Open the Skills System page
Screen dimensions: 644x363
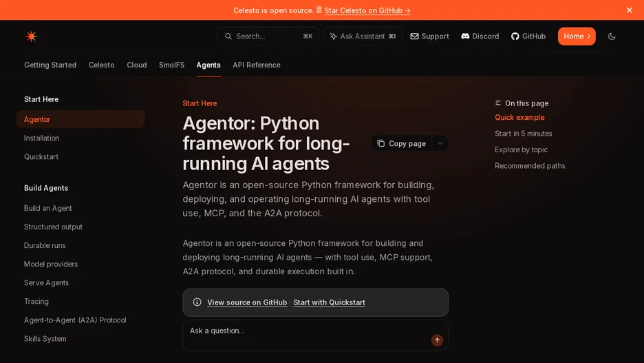point(45,339)
